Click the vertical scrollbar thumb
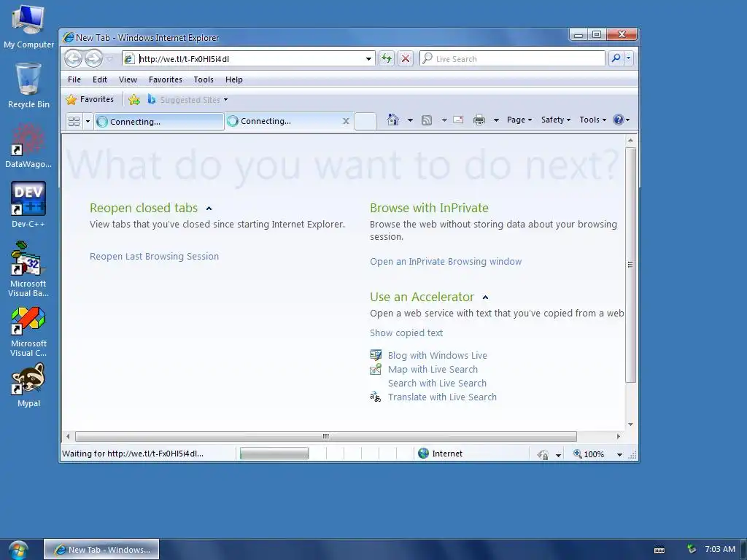 click(x=630, y=265)
